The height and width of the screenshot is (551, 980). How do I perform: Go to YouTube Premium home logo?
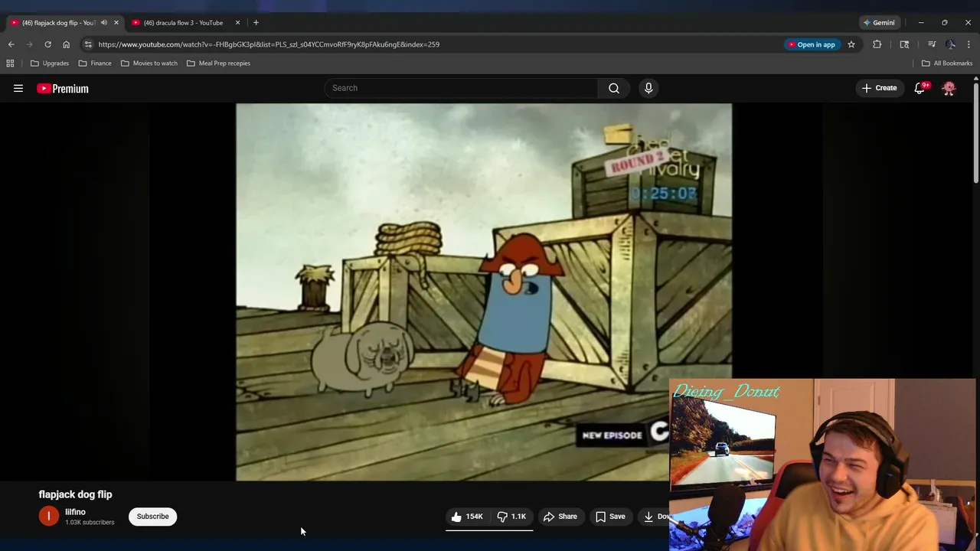pos(63,88)
